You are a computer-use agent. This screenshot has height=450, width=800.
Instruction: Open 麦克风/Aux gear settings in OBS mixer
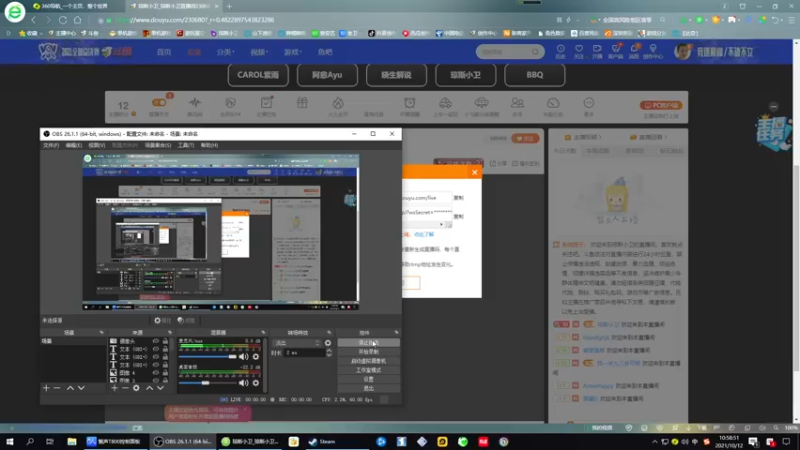coord(256,357)
